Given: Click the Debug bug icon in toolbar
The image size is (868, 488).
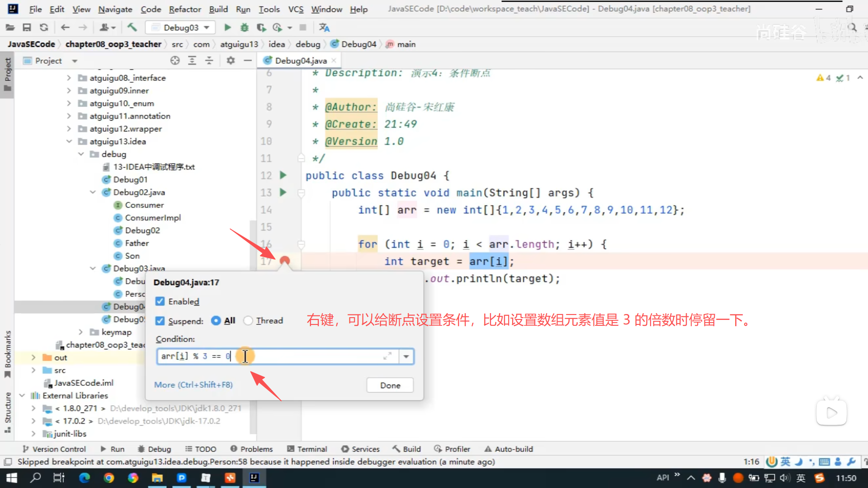Looking at the screenshot, I should pos(244,28).
